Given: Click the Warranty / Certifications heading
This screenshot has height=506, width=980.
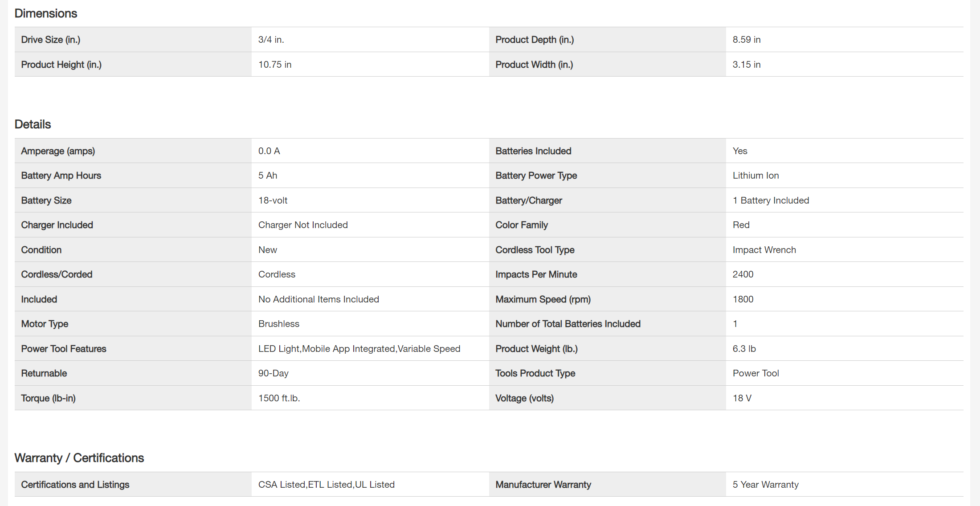Looking at the screenshot, I should [x=79, y=458].
